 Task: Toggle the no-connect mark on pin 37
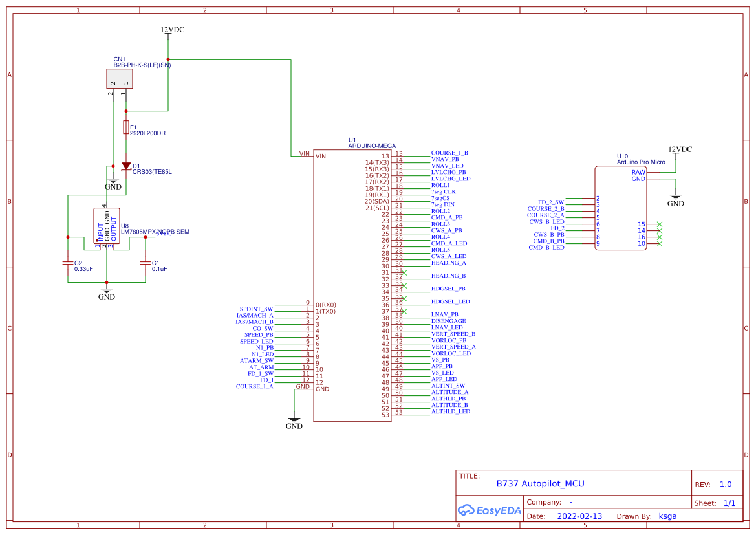[405, 311]
